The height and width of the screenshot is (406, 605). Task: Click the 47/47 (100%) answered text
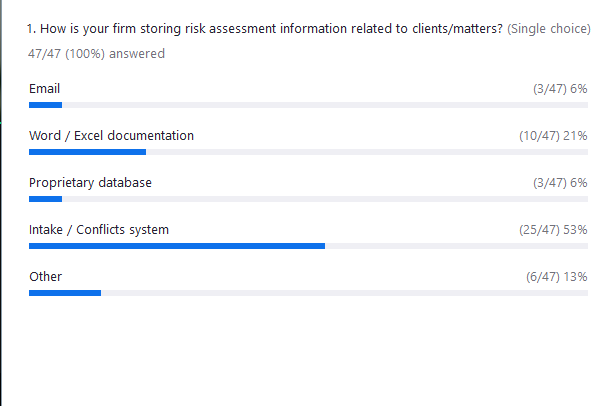coord(96,54)
